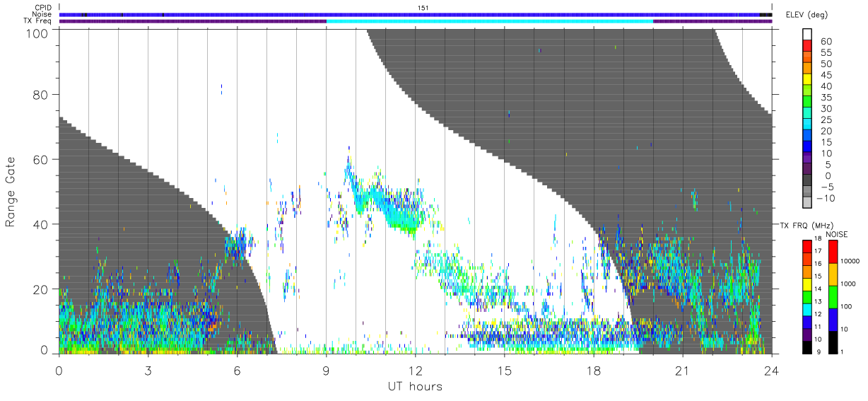Click the TX Freq label beside the top strip
Screen dimensions: 868x401
coord(37,21)
